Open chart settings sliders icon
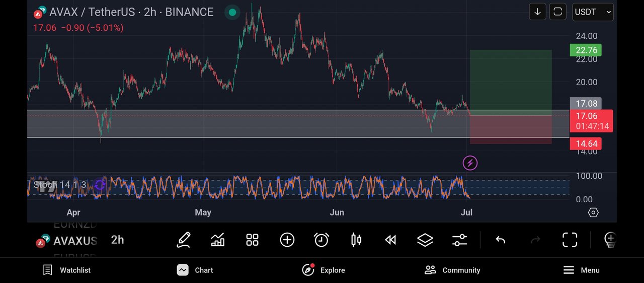 click(459, 240)
